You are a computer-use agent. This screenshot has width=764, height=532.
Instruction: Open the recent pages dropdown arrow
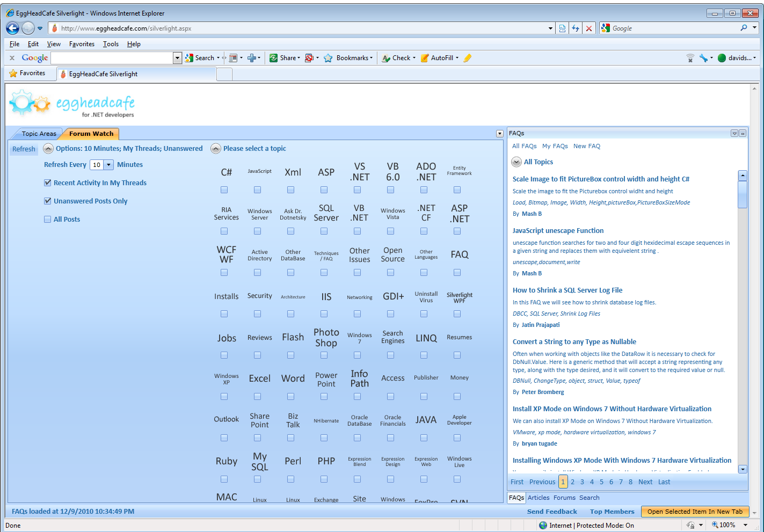[x=40, y=28]
